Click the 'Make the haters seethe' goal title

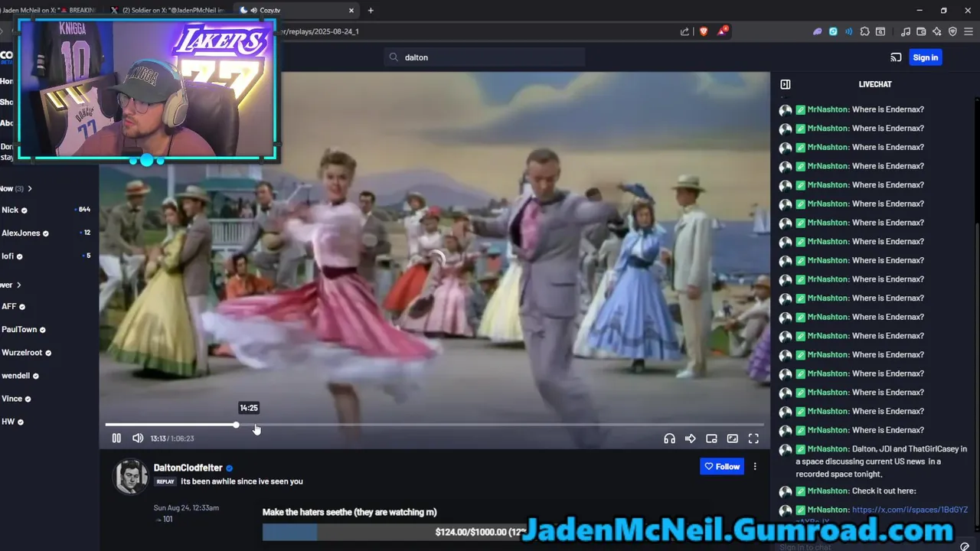[349, 512]
